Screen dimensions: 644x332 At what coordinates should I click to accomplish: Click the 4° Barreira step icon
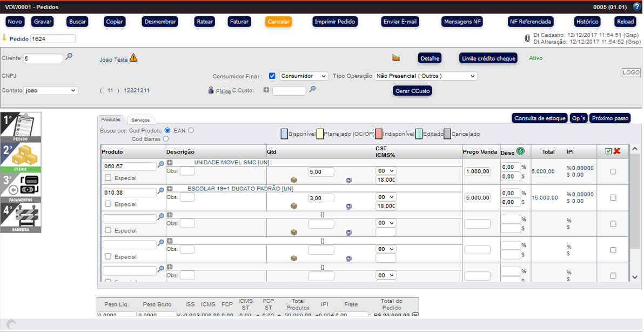point(21,218)
